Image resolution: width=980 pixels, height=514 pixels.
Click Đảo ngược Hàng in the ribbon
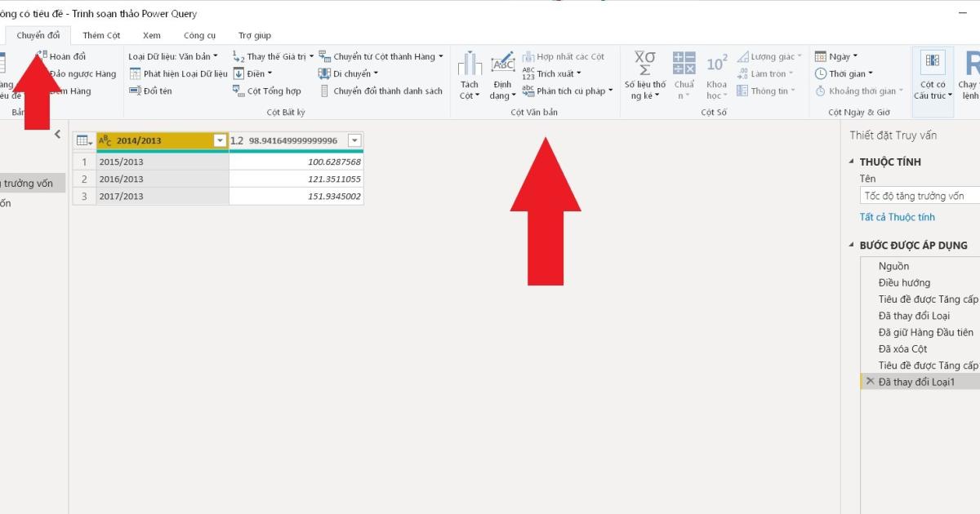(82, 73)
